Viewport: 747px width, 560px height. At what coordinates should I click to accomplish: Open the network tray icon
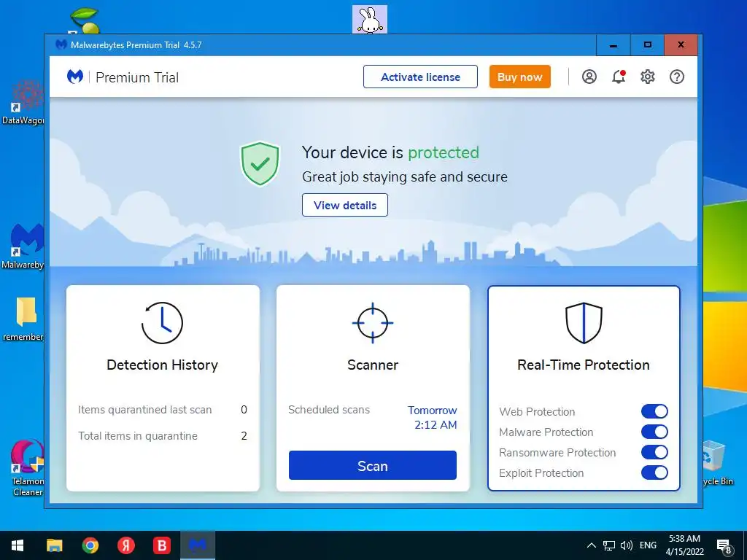click(x=609, y=545)
